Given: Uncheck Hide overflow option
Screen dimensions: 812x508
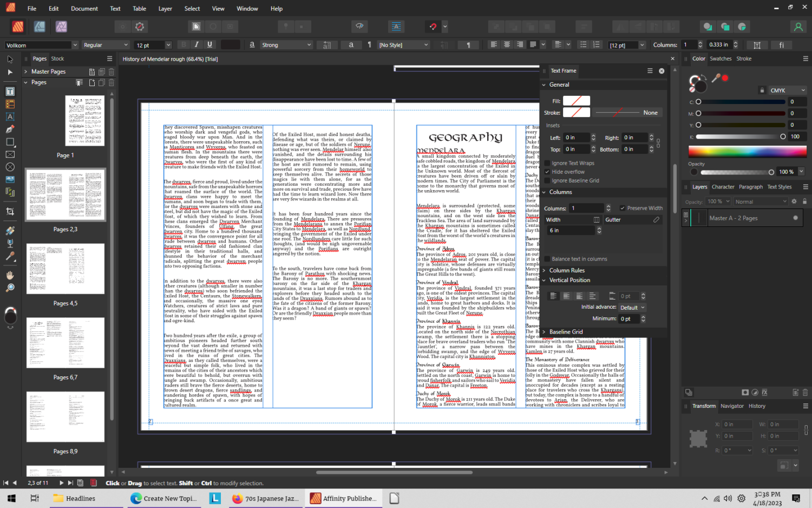Looking at the screenshot, I should click(547, 172).
